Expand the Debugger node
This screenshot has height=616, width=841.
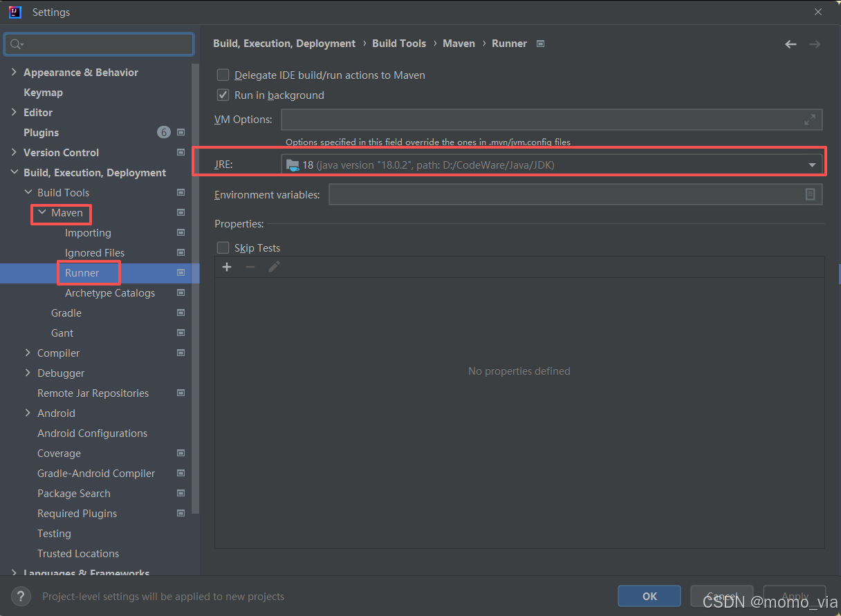[x=28, y=373]
